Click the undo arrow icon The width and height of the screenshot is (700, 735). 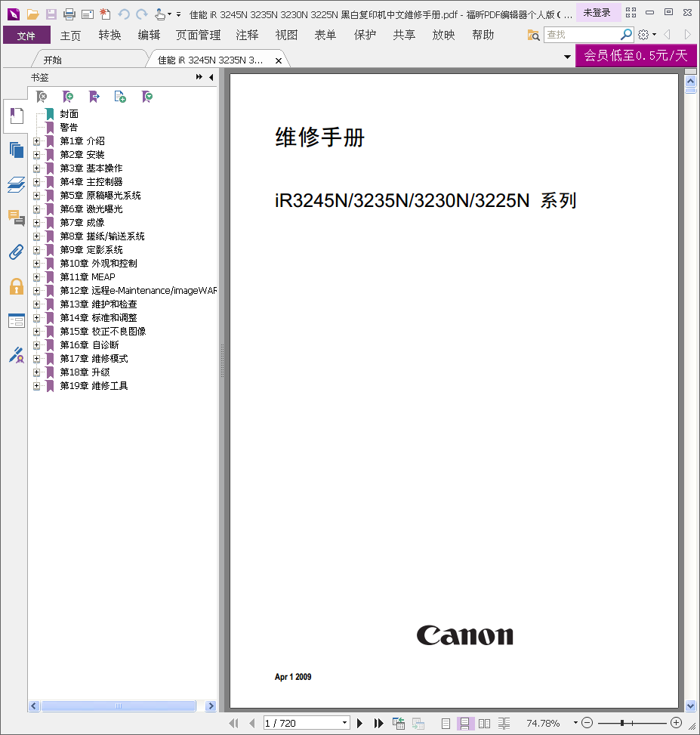pyautogui.click(x=124, y=14)
